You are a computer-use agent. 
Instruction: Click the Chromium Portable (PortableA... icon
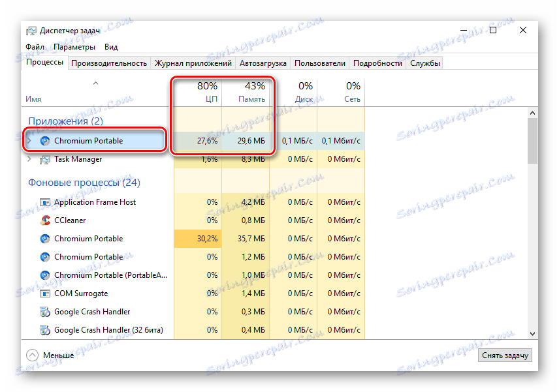coord(45,275)
